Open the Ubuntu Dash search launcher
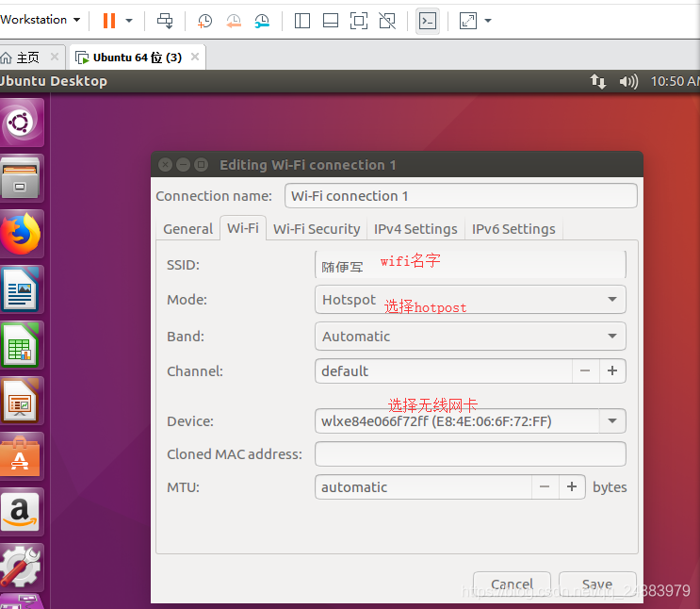The height and width of the screenshot is (609, 700). pyautogui.click(x=21, y=123)
